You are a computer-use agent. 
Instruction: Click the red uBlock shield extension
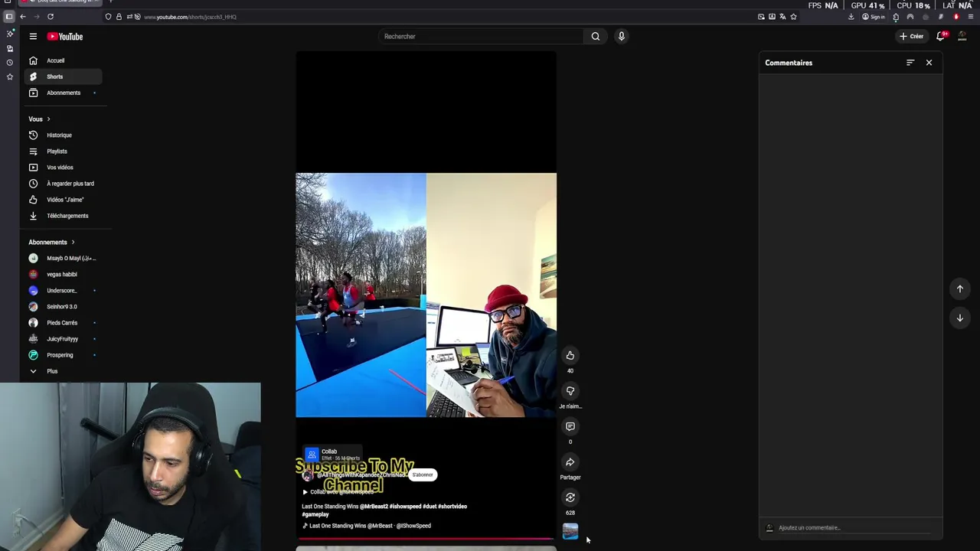click(x=956, y=16)
